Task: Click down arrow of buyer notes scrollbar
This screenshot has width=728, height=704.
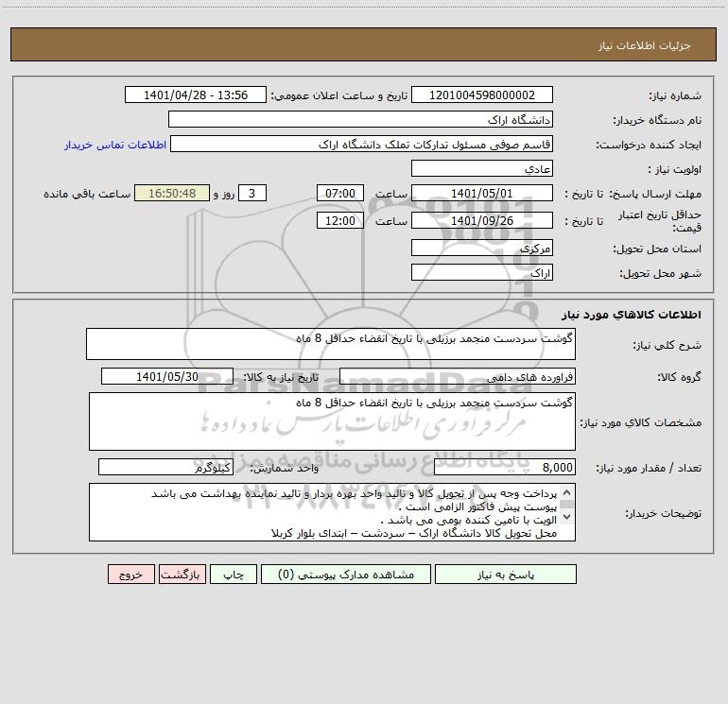Action: click(x=566, y=517)
